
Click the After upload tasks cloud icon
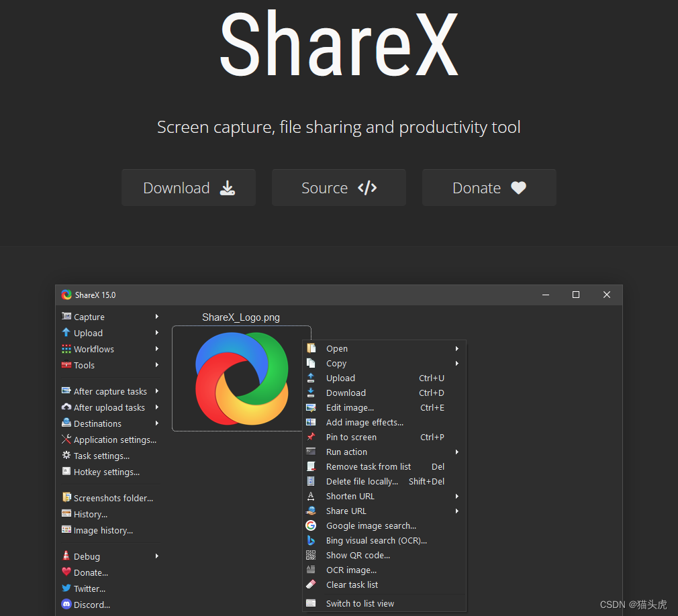[66, 407]
